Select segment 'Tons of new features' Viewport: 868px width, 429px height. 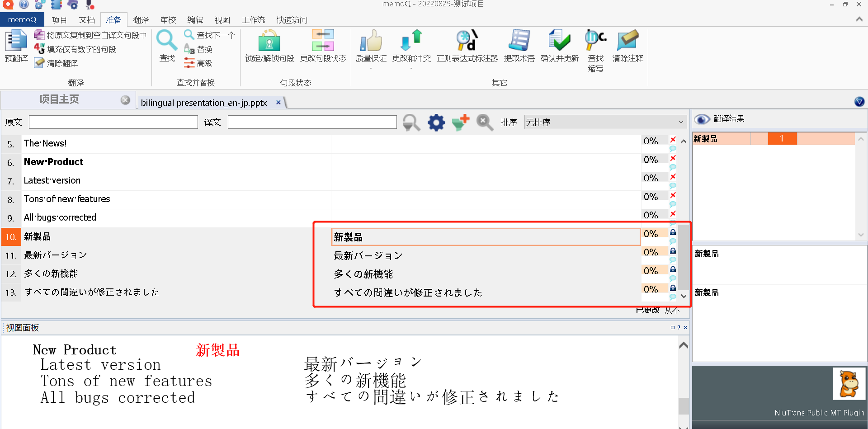[67, 199]
